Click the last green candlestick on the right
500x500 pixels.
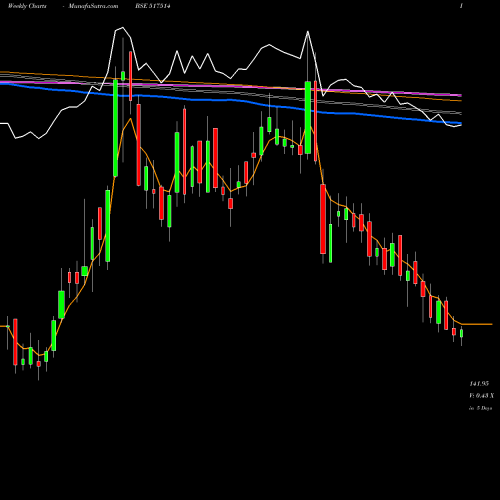(x=462, y=333)
